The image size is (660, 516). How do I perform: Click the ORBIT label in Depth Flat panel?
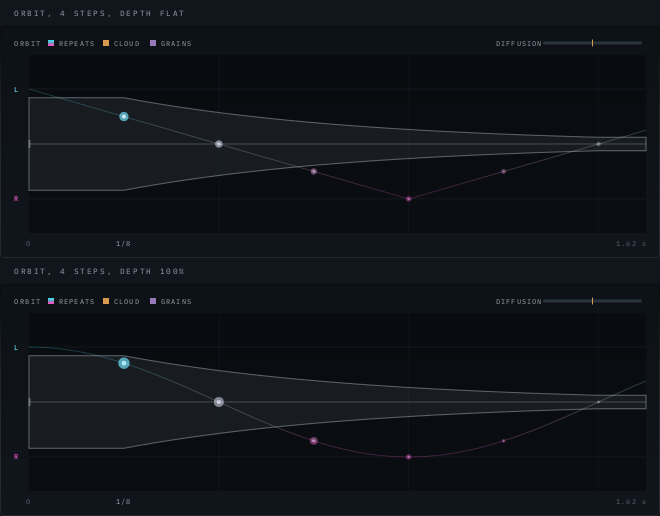27,43
